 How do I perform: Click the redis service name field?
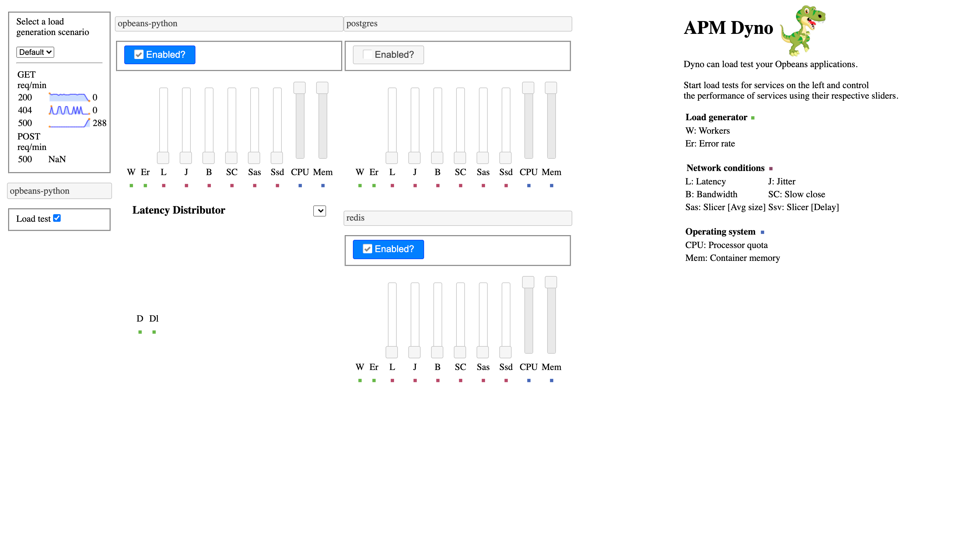(x=457, y=218)
